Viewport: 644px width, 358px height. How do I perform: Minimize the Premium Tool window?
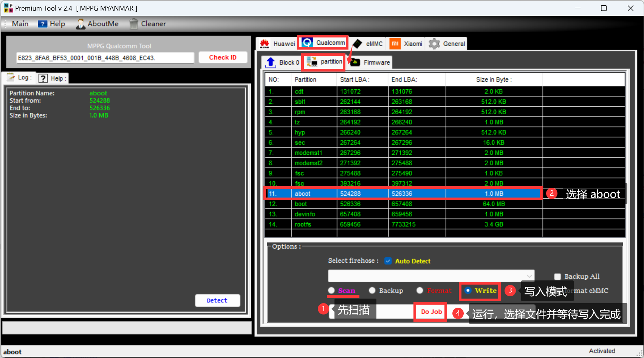577,8
